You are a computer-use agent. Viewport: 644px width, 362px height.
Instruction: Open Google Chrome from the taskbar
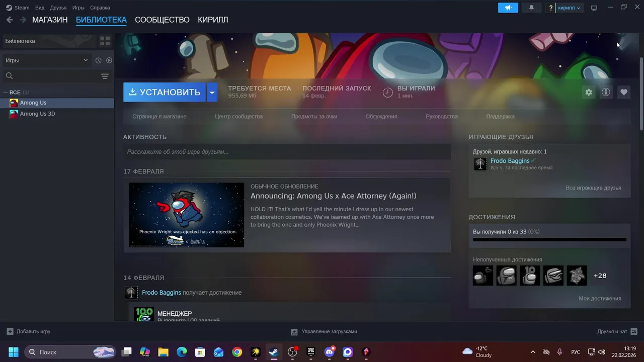(x=237, y=352)
